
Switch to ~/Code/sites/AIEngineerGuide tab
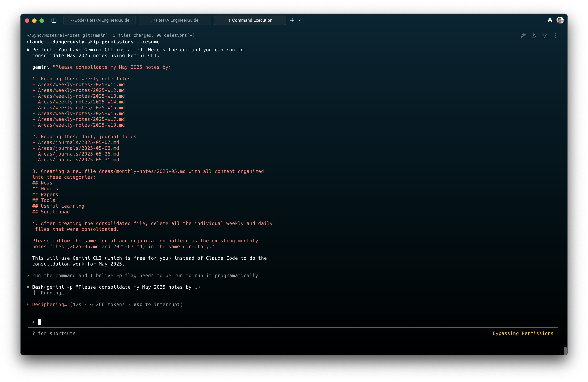pyautogui.click(x=99, y=20)
